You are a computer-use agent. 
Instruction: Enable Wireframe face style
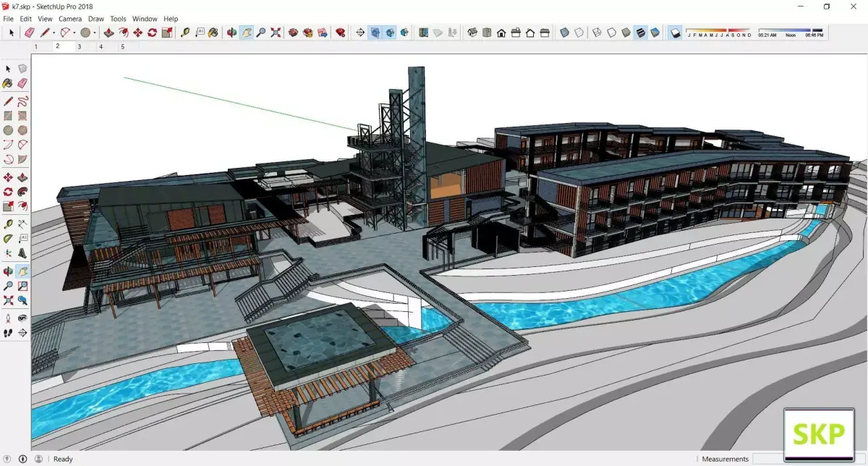tap(597, 33)
